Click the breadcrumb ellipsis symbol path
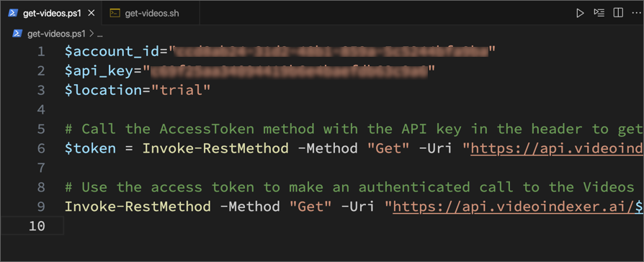Viewport: 644px width, 262px height. 100,35
